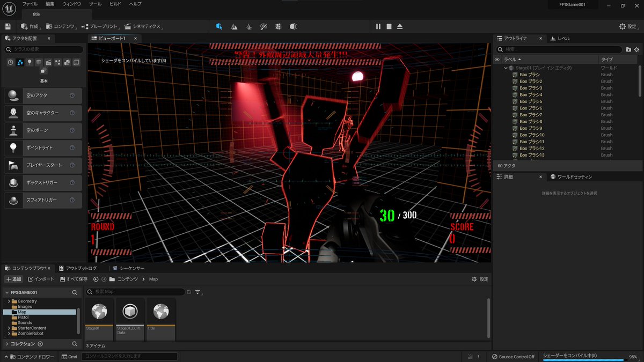
Task: Open the ブループリント dropdown
Action: 100,26
